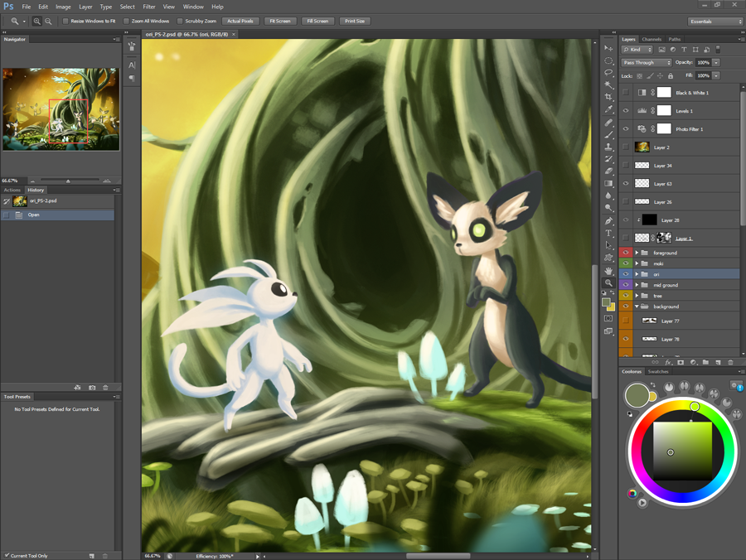
Task: Show Layer 2 via its visibility box
Action: (626, 147)
